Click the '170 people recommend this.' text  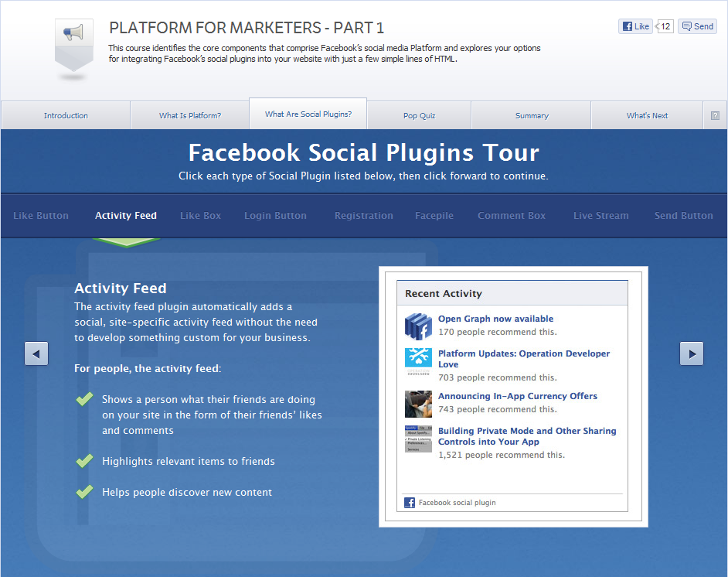coord(498,332)
